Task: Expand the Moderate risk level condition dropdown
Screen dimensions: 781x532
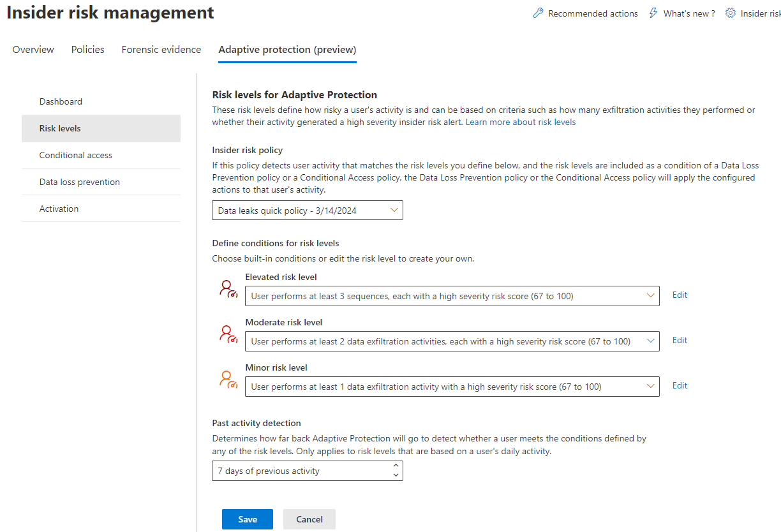Action: point(452,341)
